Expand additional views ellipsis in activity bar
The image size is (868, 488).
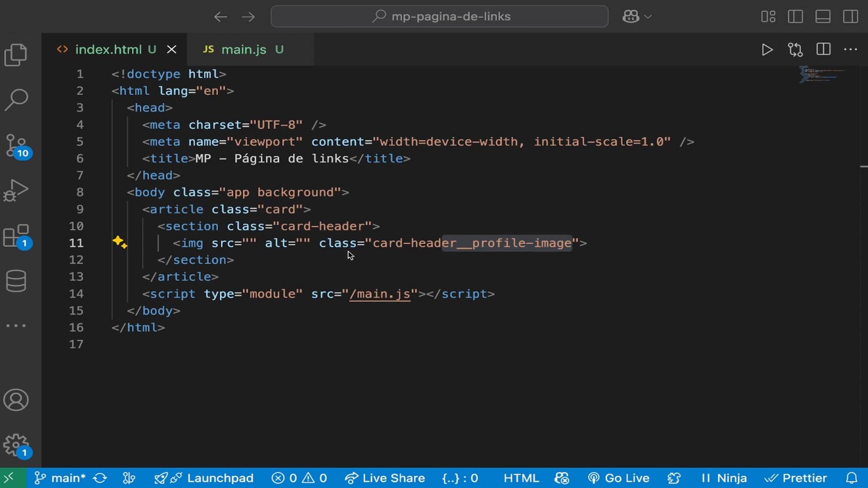pyautogui.click(x=16, y=325)
